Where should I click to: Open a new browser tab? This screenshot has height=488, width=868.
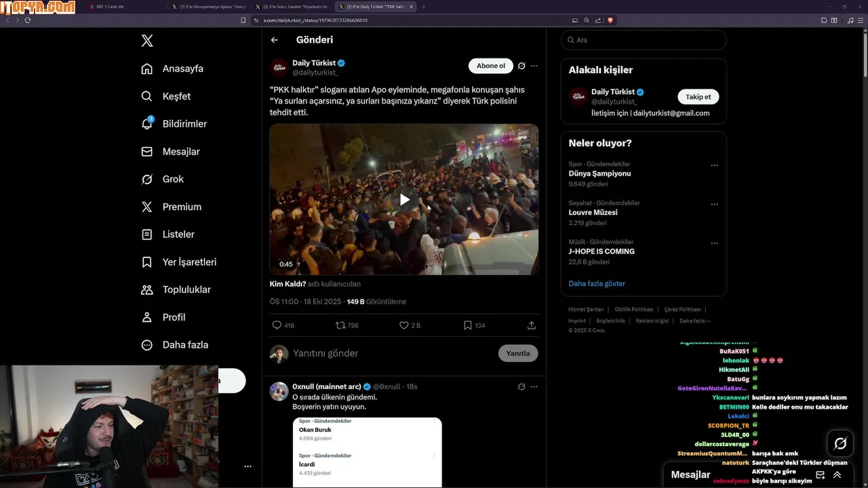pos(424,7)
